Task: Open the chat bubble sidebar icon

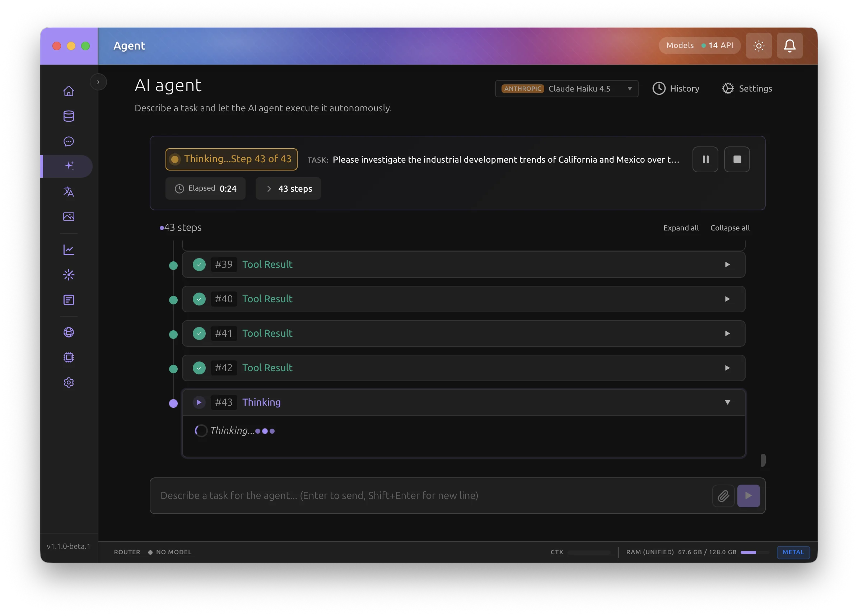Action: 69,141
